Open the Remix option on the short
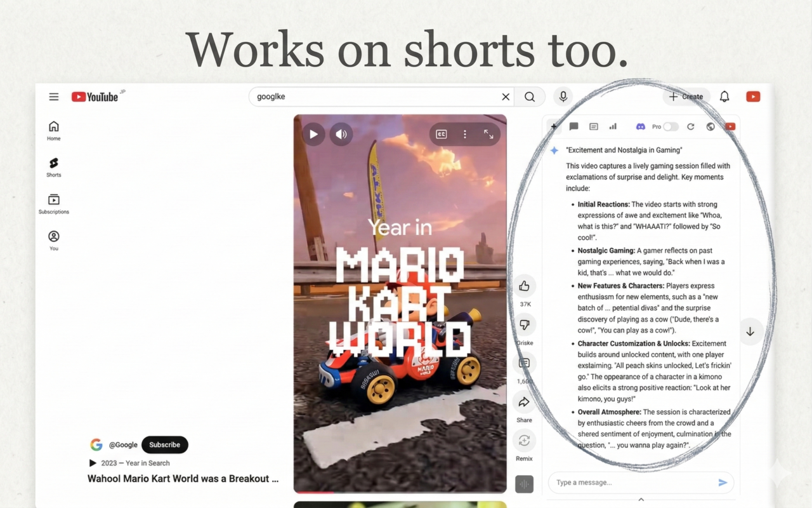812x508 pixels. (x=524, y=440)
